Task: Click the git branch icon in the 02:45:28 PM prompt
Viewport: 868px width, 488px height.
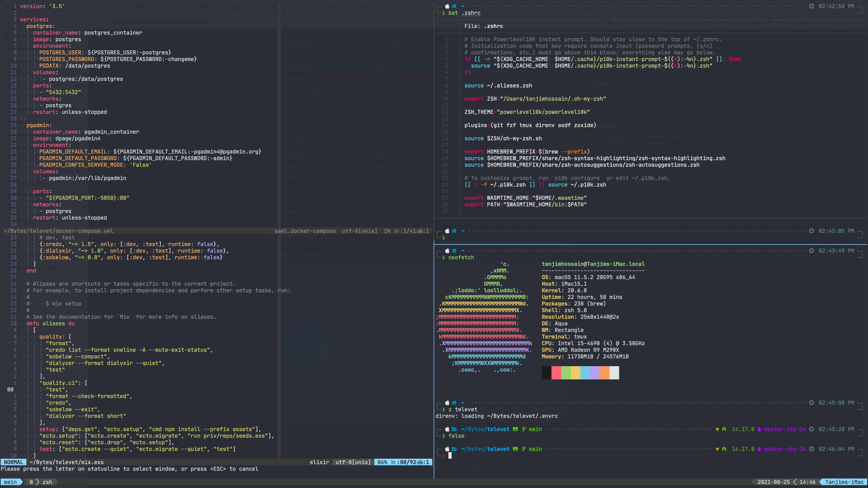Action: click(524, 429)
